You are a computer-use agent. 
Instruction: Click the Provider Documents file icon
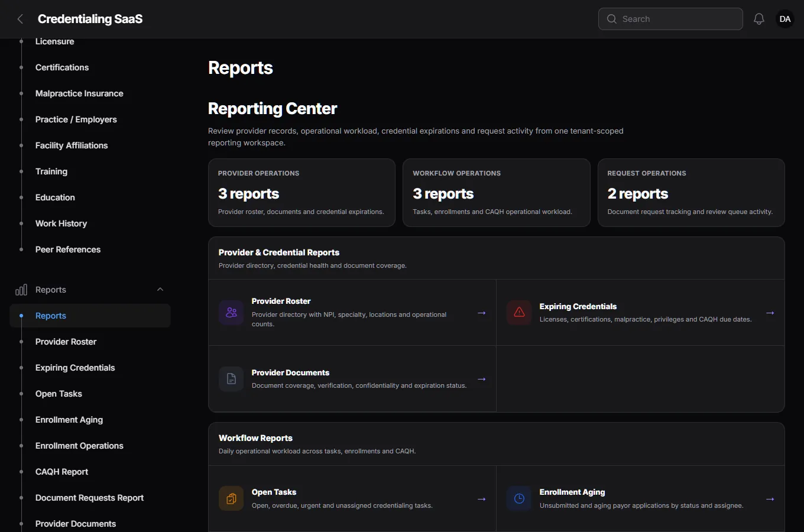click(x=231, y=379)
